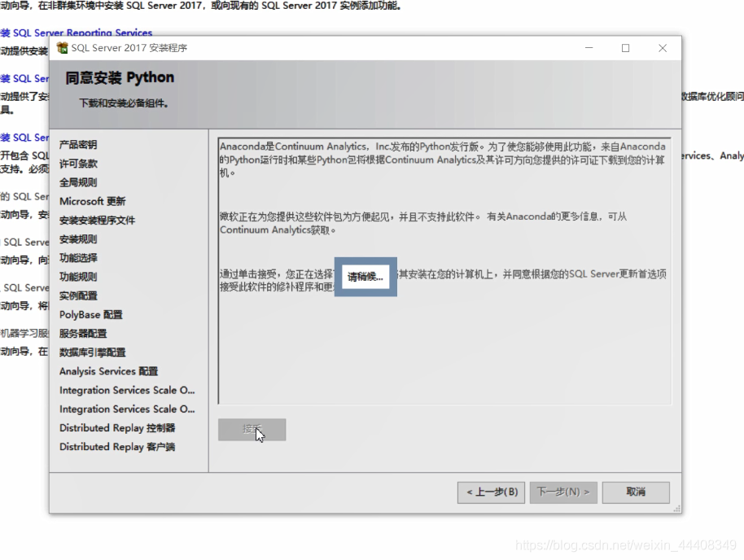Go back with 上一步(B) button
Screen dimensions: 744x560
(x=491, y=492)
